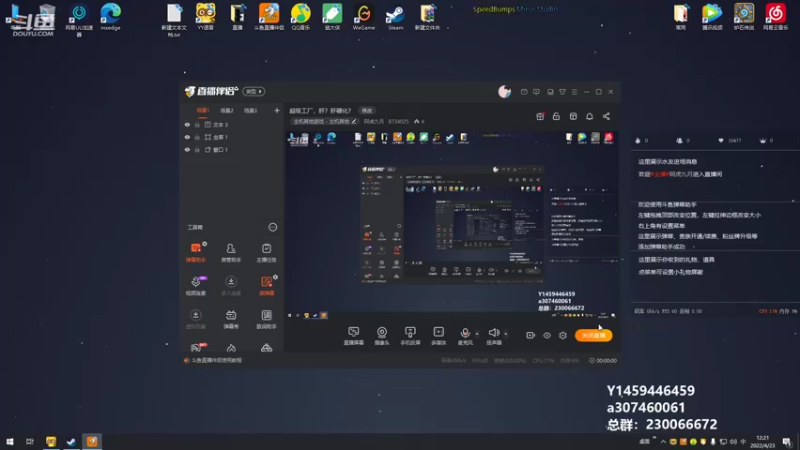Open the Windows Start menu
Viewport: 800px width, 450px height.
[x=10, y=441]
